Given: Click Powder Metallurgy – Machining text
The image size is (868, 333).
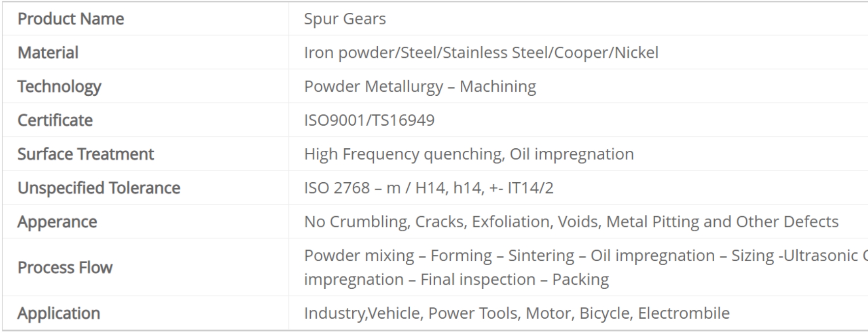Looking at the screenshot, I should pyautogui.click(x=420, y=86).
